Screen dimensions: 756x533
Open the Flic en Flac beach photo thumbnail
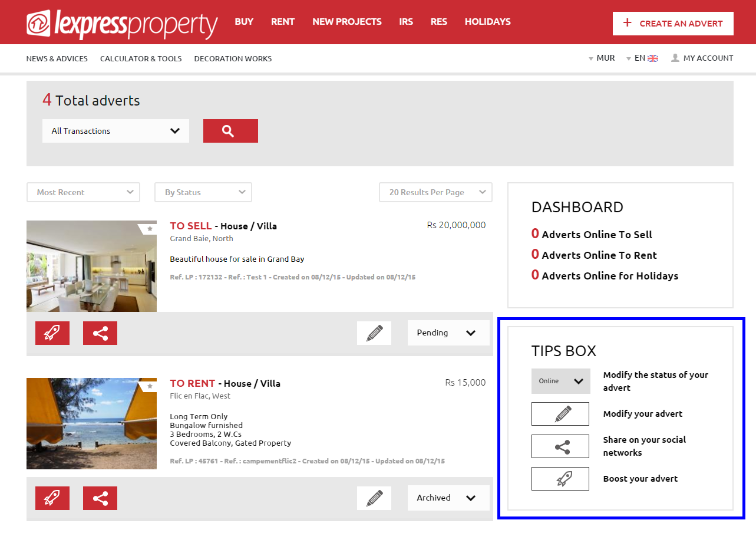tap(91, 423)
